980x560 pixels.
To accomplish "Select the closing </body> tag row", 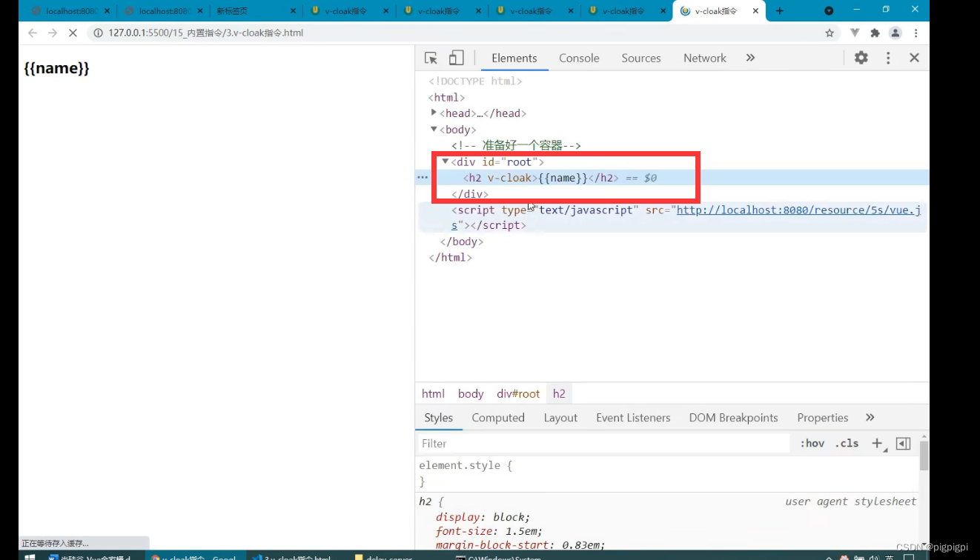I will coord(462,241).
